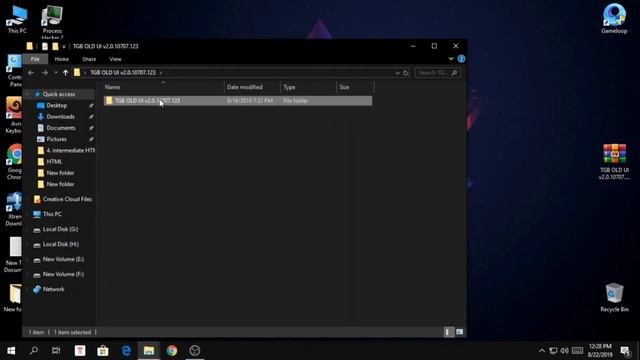Open the Home ribbon tab

click(x=62, y=59)
